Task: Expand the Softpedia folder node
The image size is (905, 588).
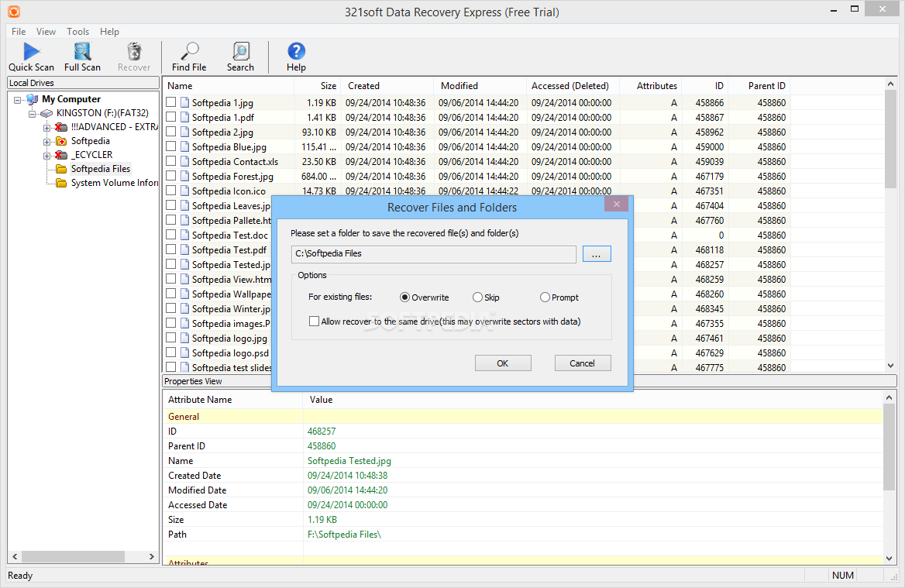Action: [46, 141]
